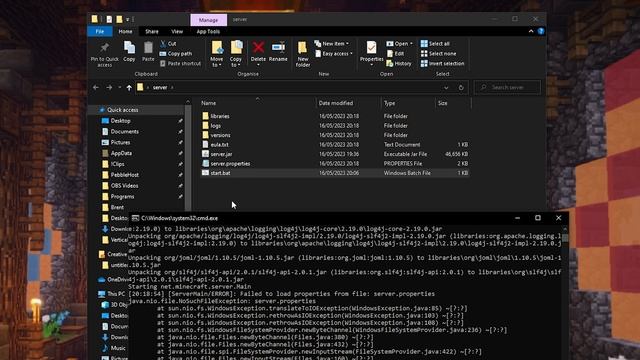Open the Open dropdown in ribbon

click(399, 43)
